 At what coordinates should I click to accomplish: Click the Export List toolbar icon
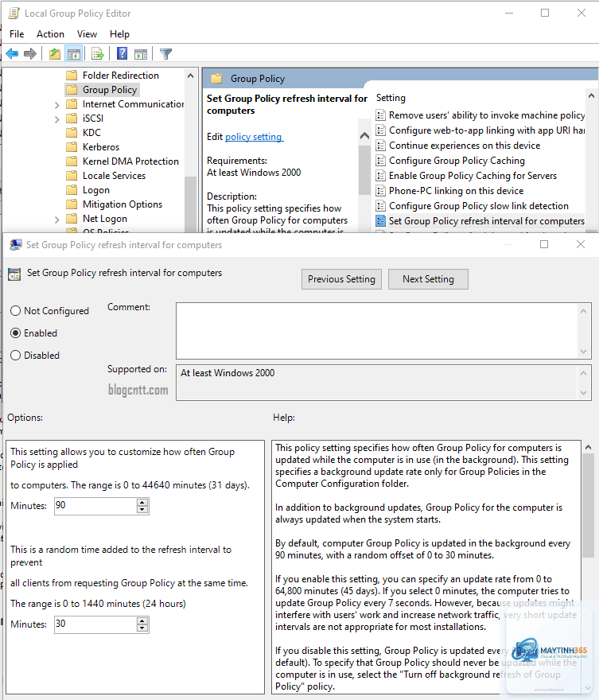tap(98, 54)
